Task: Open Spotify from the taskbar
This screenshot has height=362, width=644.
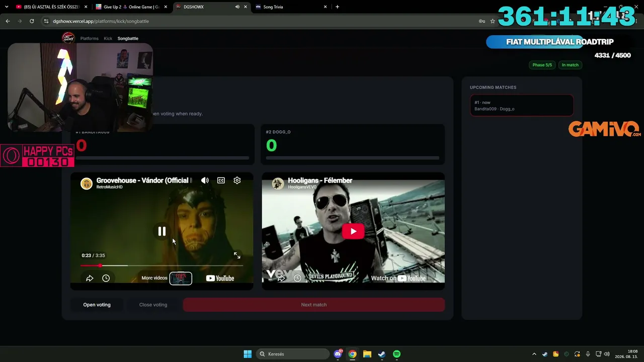Action: point(396,354)
